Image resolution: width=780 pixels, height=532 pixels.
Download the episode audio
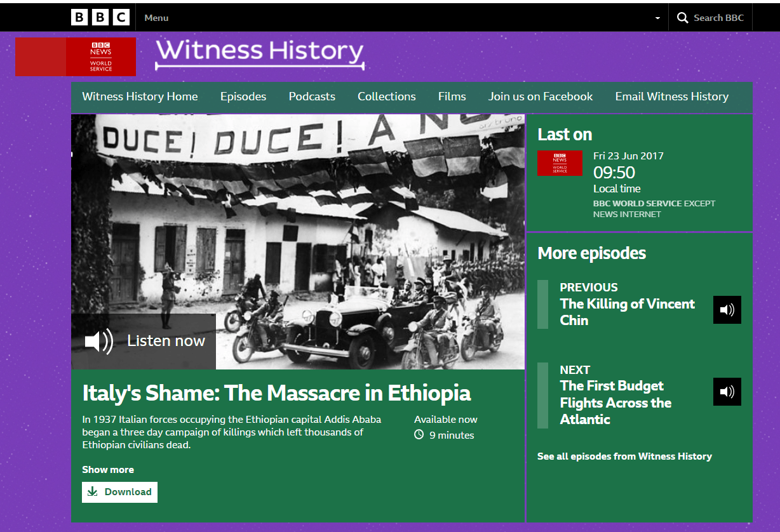click(x=119, y=492)
